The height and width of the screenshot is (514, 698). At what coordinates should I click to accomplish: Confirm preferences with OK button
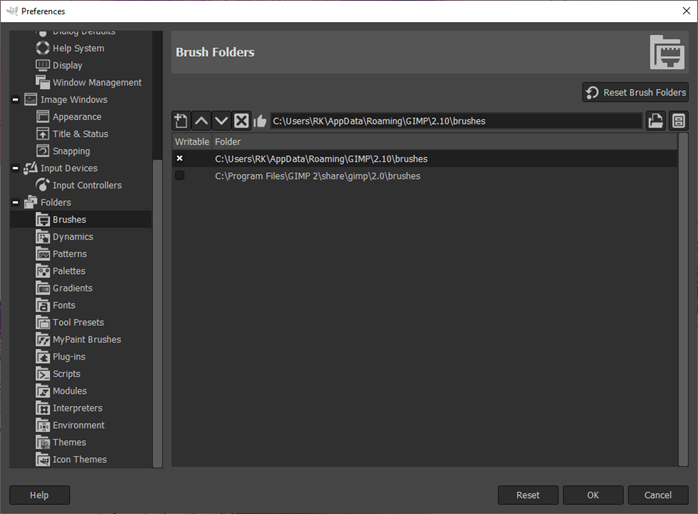click(593, 495)
